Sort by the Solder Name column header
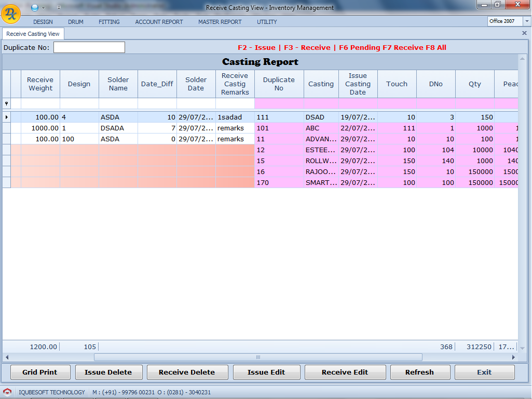Image resolution: width=532 pixels, height=399 pixels. 118,84
